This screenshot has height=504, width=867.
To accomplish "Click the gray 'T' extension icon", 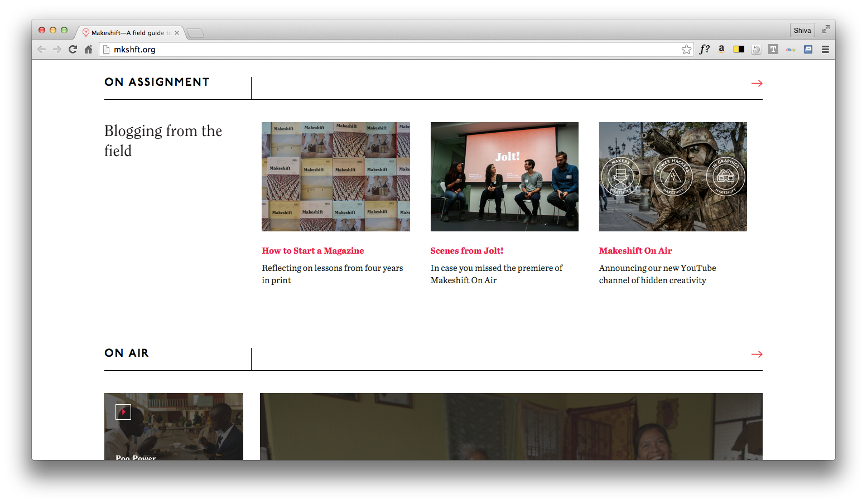I will [x=773, y=49].
